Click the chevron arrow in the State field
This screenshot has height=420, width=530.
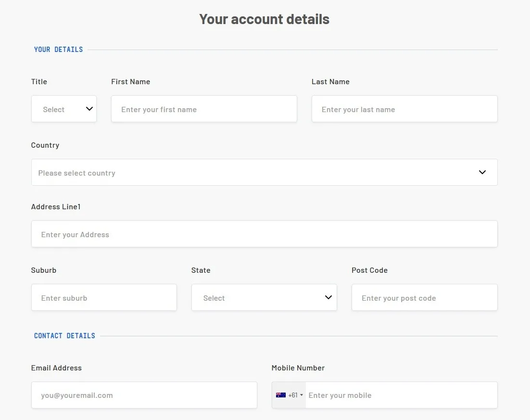coord(328,297)
